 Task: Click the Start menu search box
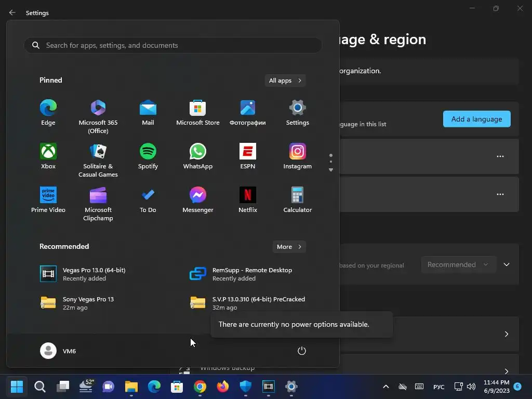point(172,45)
